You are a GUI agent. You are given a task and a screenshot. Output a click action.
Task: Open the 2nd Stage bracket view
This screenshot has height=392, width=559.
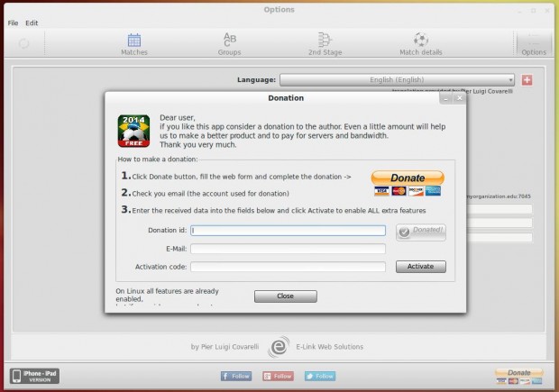pyautogui.click(x=324, y=44)
